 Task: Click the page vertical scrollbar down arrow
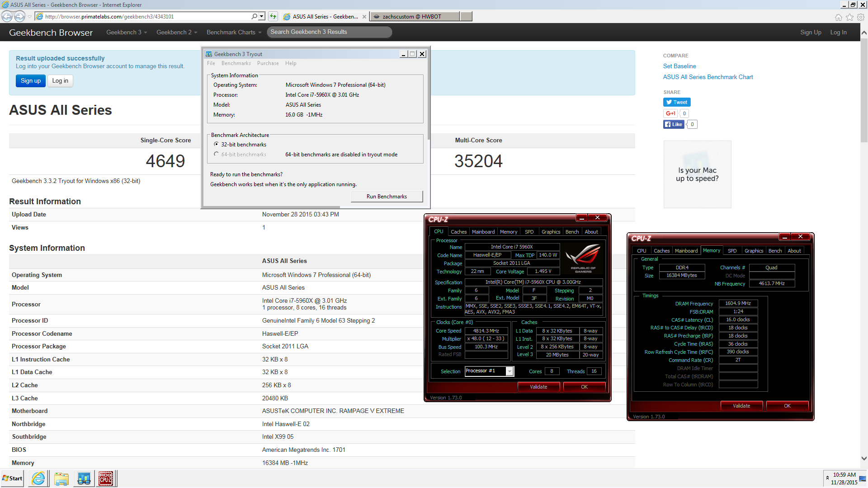pyautogui.click(x=864, y=458)
